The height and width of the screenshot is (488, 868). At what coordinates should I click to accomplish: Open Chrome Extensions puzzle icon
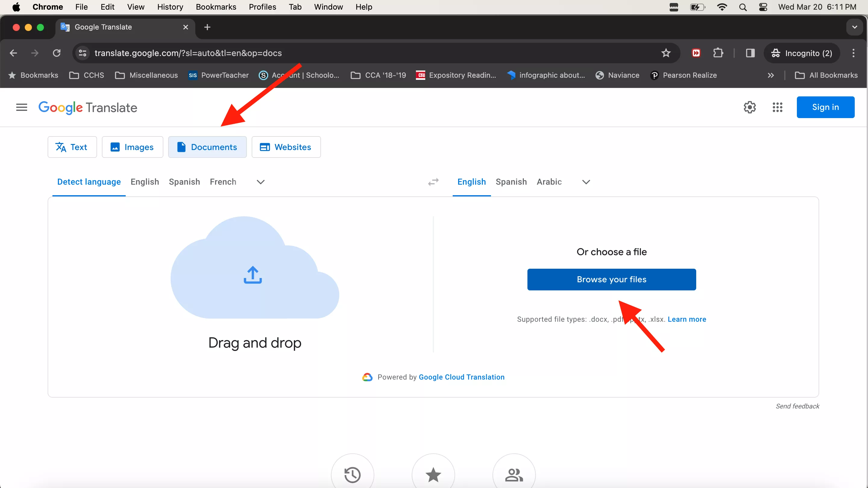click(718, 53)
